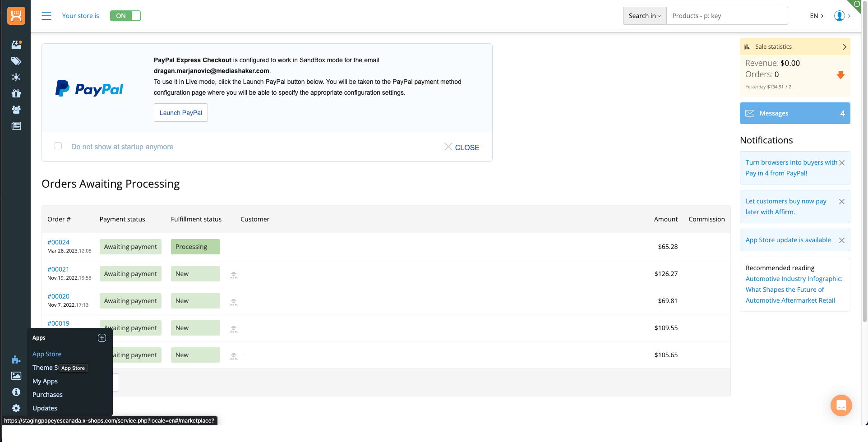
Task: Select My Apps menu entry
Action: tap(45, 381)
